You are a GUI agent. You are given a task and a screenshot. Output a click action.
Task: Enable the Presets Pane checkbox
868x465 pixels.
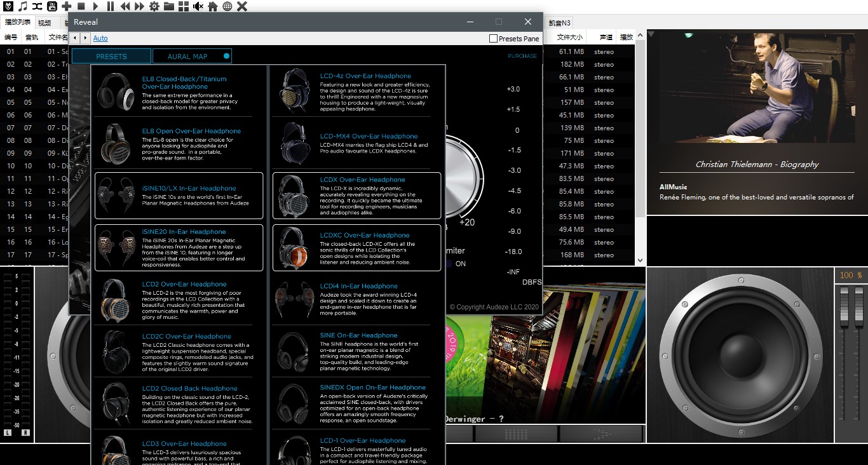493,39
